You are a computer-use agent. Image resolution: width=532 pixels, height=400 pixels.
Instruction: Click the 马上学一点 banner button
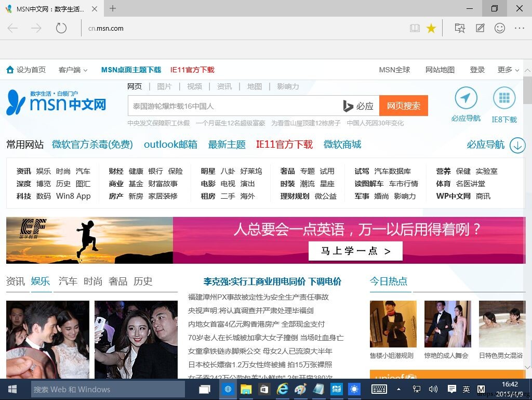point(355,251)
